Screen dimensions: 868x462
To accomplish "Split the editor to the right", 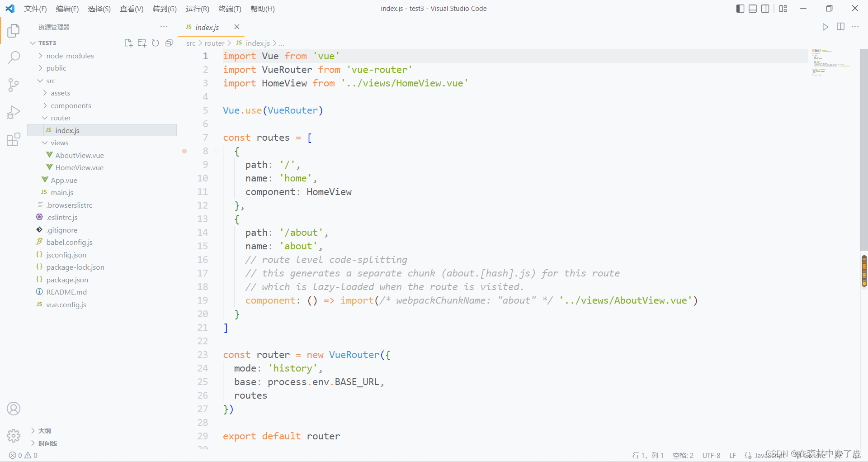I will click(x=840, y=27).
